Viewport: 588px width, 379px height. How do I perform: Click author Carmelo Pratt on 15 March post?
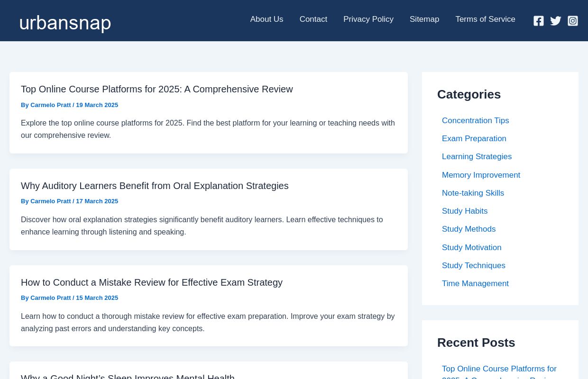[51, 298]
